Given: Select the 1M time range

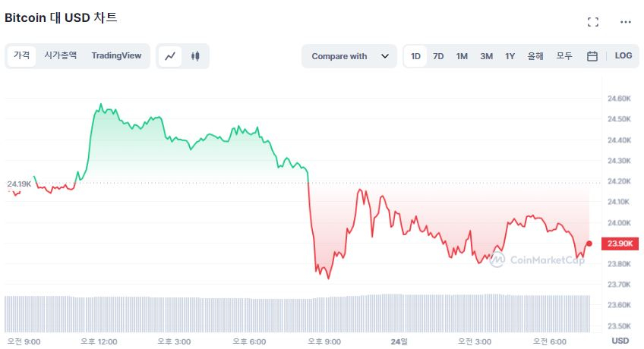Looking at the screenshot, I should point(462,56).
